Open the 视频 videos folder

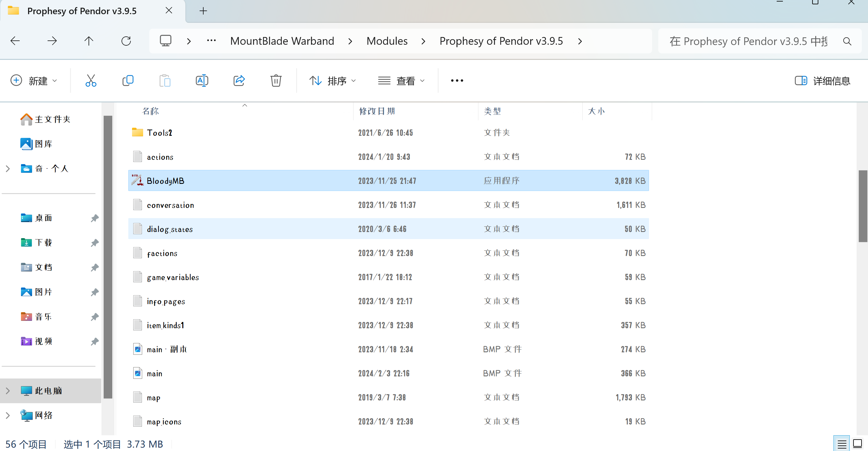pos(36,341)
